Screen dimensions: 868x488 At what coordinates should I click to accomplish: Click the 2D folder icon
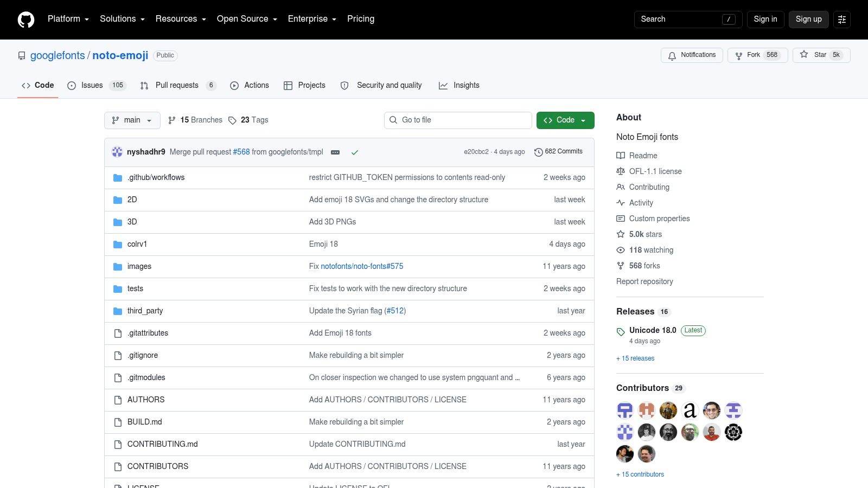[118, 200]
